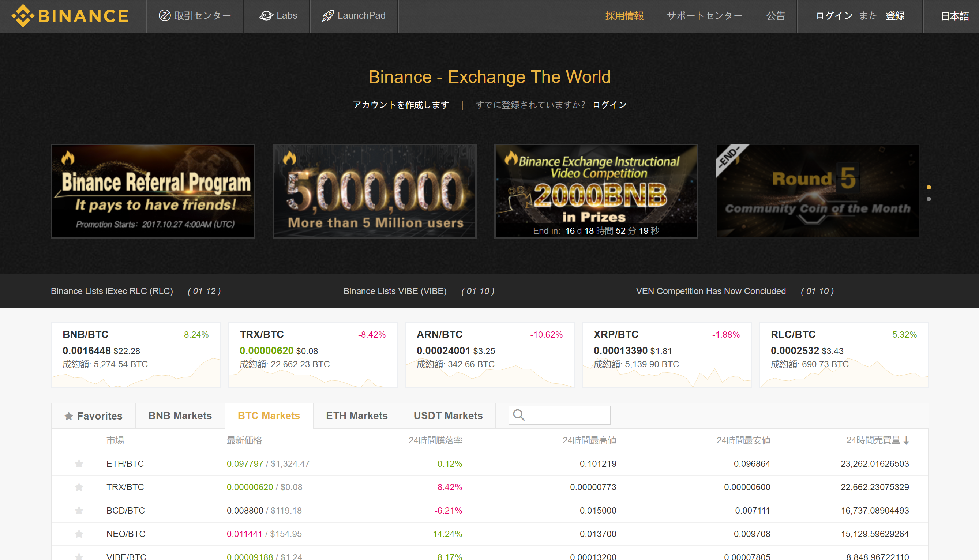Screen dimensions: 979x560
Task: Click NEO/BTC change 14.24%
Action: pos(447,534)
